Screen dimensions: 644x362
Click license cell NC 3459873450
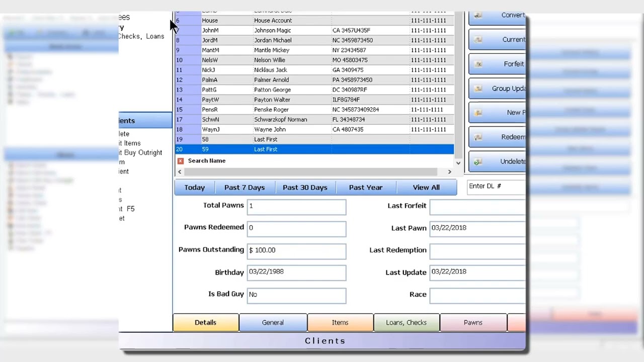370,40
